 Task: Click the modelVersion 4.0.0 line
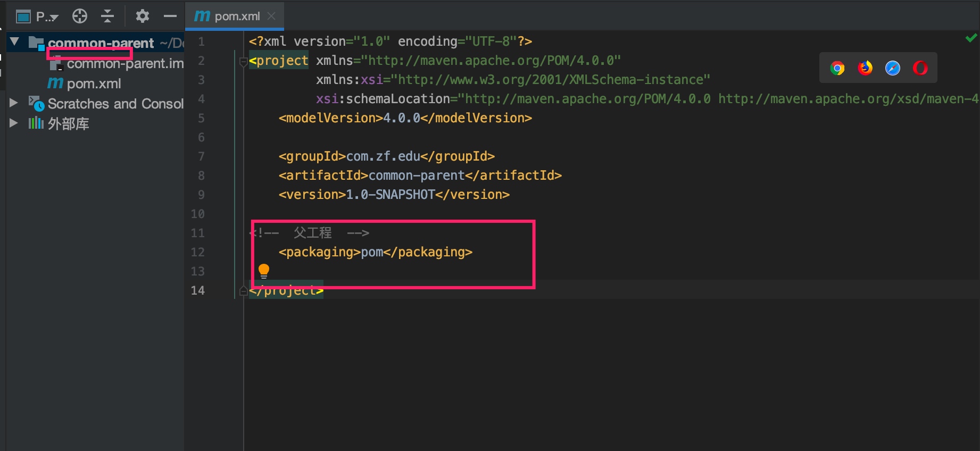pyautogui.click(x=405, y=118)
